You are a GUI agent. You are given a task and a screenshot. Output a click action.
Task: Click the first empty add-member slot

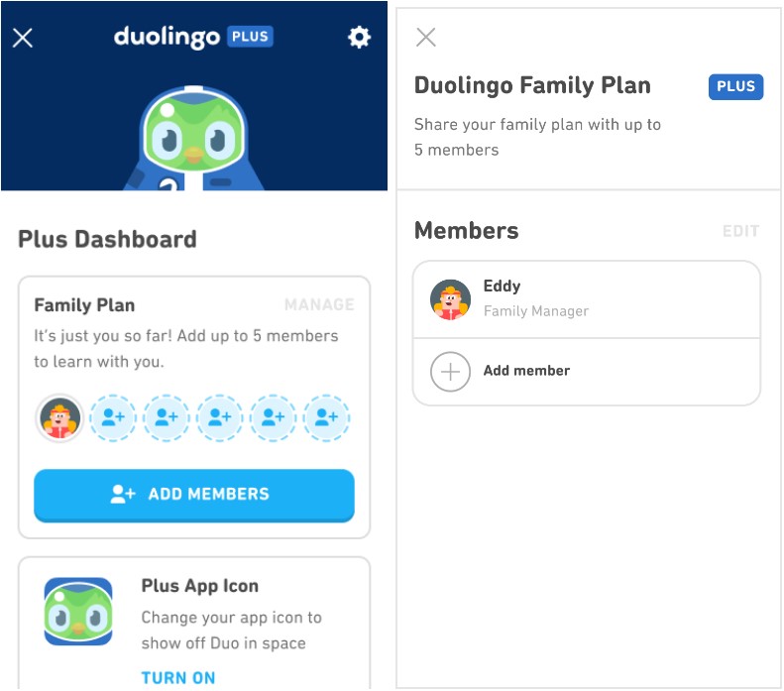click(x=113, y=418)
